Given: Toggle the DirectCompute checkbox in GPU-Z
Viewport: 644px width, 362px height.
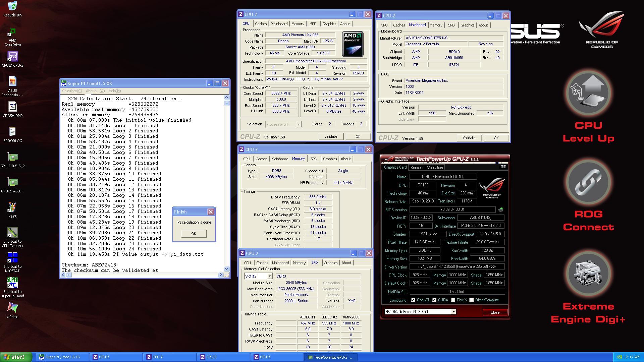Looking at the screenshot, I should point(471,300).
